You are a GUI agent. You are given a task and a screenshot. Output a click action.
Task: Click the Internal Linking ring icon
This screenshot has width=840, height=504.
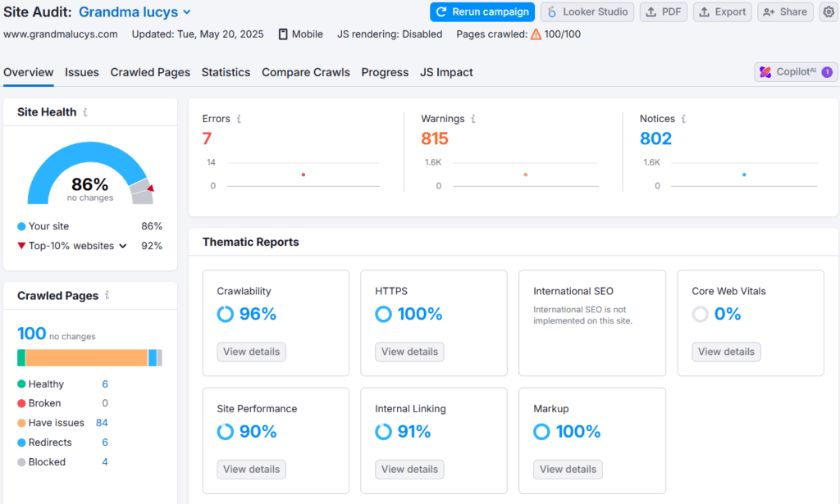tap(383, 432)
